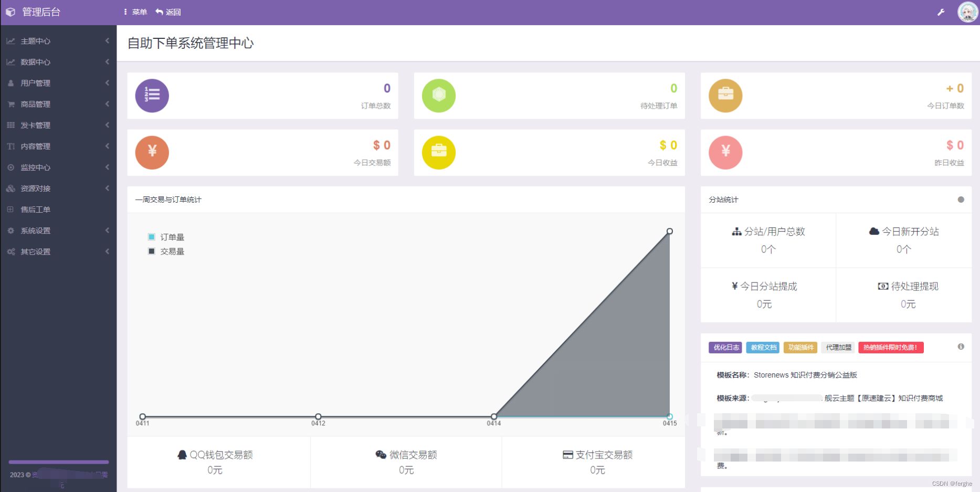Click the QQ wallet icon above transaction amount
Viewport: 980px width, 492px height.
183,454
